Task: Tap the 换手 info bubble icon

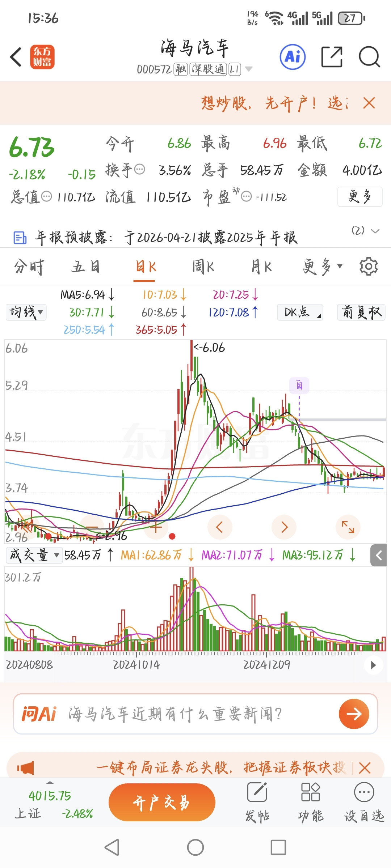Action: pos(140,169)
